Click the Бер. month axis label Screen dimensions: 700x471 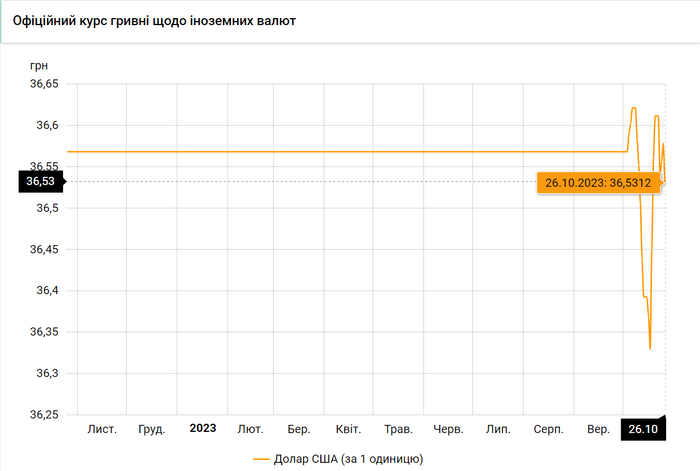[299, 429]
